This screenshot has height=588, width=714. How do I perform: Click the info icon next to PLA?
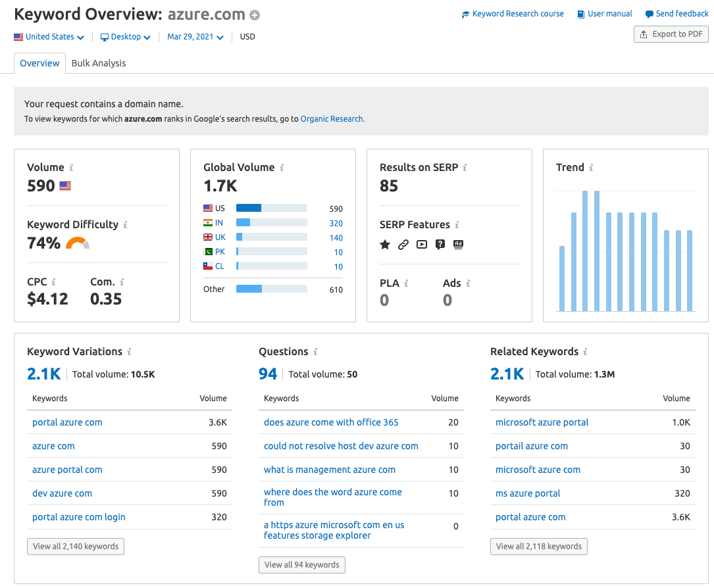point(406,283)
